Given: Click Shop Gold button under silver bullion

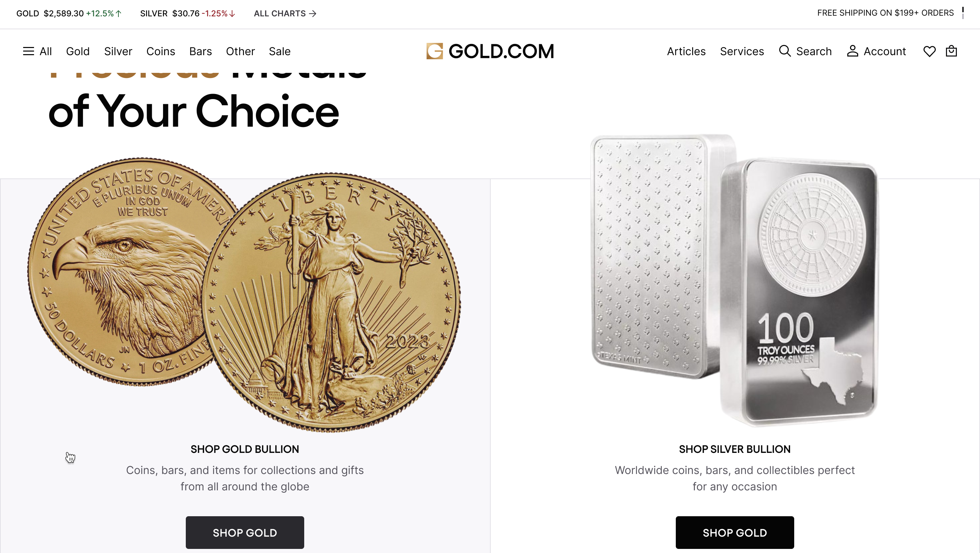Looking at the screenshot, I should pyautogui.click(x=734, y=533).
